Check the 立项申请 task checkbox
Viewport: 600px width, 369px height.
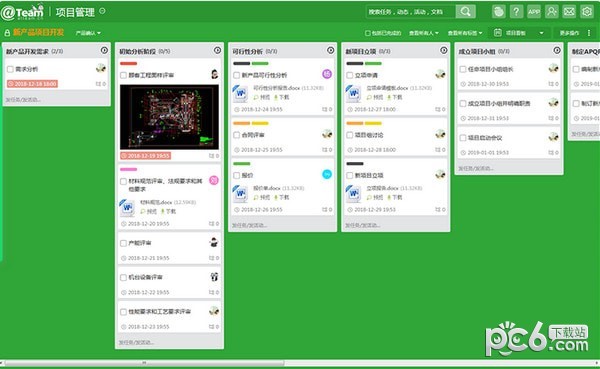coord(350,75)
